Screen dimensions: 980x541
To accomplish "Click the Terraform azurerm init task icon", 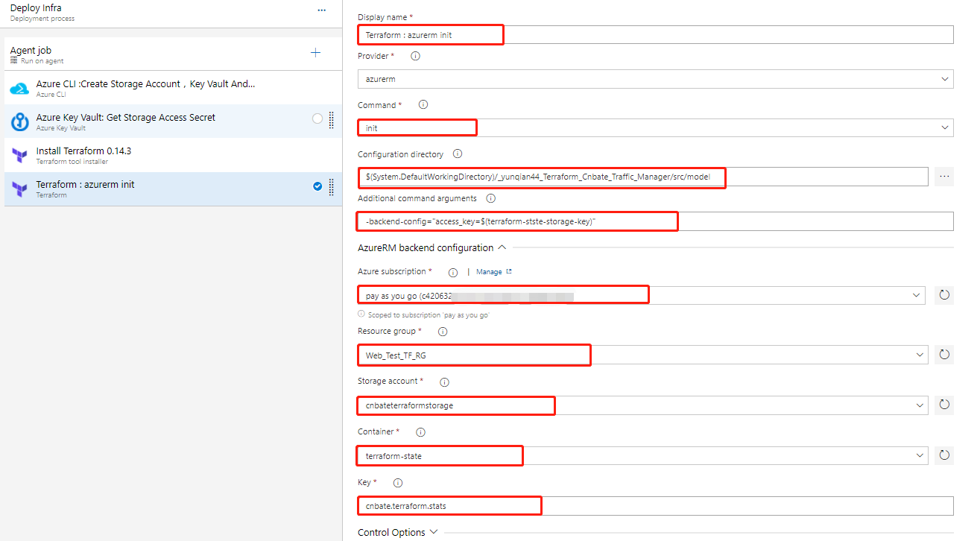I will coord(19,189).
